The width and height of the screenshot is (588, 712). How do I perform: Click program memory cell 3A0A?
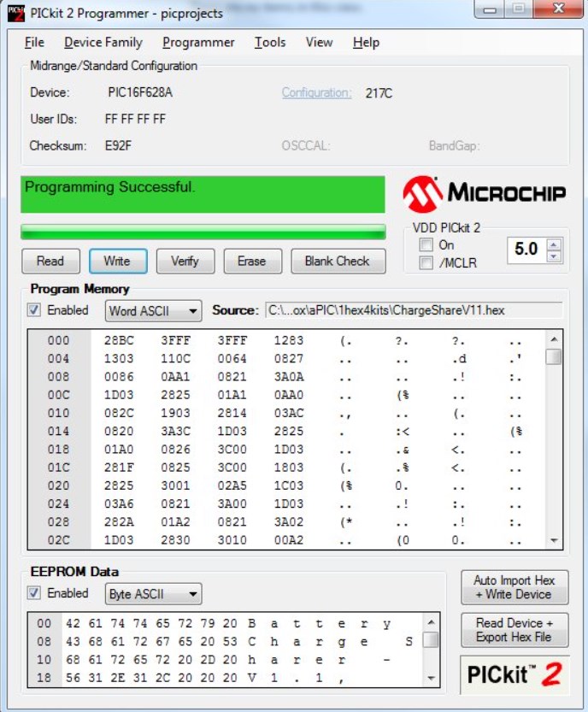[x=289, y=377]
